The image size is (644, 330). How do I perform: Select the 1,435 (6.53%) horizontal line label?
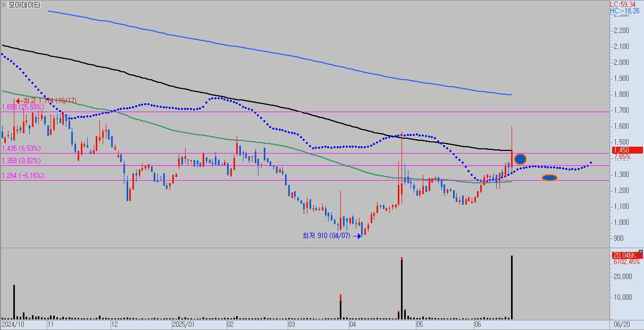[x=21, y=149]
